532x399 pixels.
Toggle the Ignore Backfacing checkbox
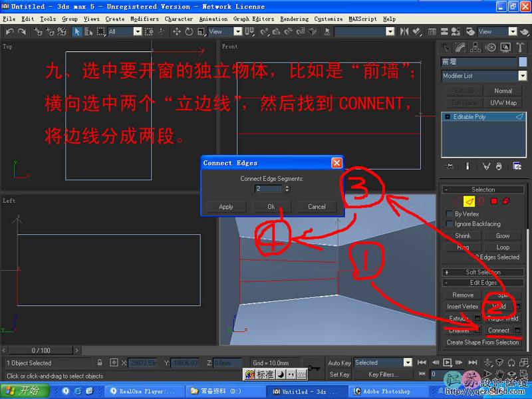pyautogui.click(x=449, y=223)
